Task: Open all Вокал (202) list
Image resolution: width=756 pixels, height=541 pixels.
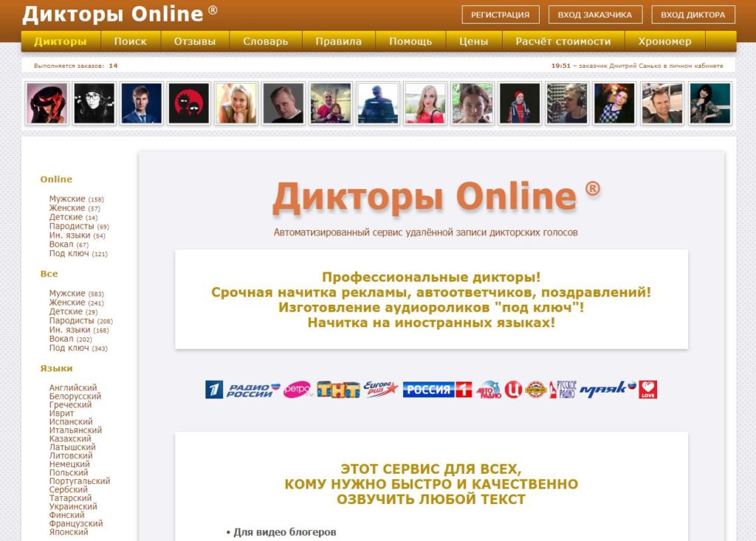Action: 70,339
